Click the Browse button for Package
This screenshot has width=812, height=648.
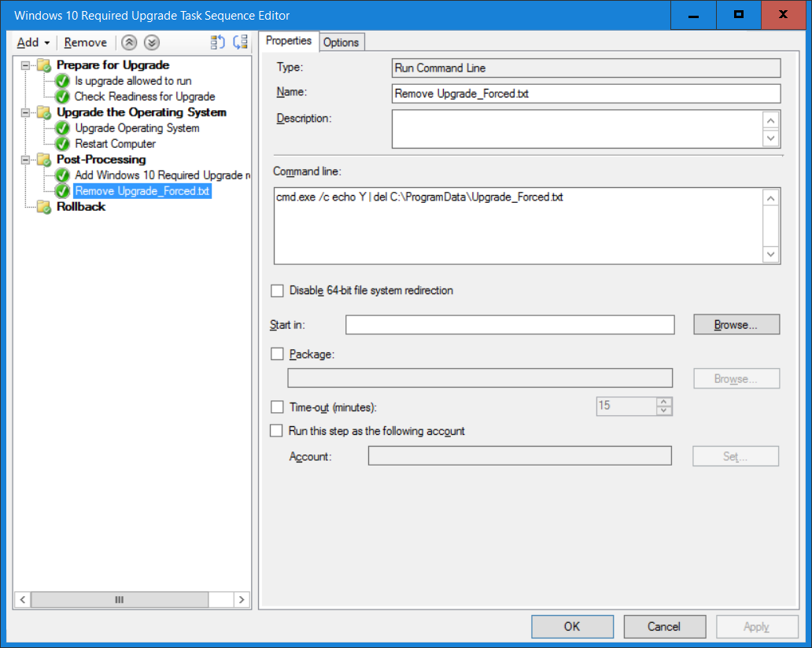pos(736,378)
